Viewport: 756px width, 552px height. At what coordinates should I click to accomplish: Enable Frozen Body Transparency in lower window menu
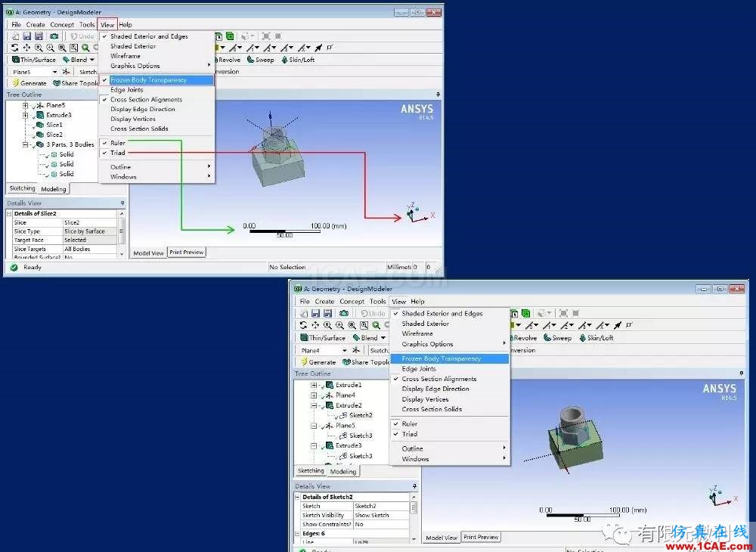449,358
